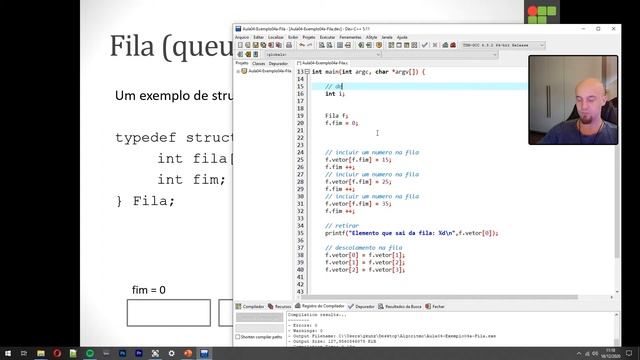Select the Aula04-Exemplo04a-Fila.c editor tab
640x360 pixels.
[322, 63]
